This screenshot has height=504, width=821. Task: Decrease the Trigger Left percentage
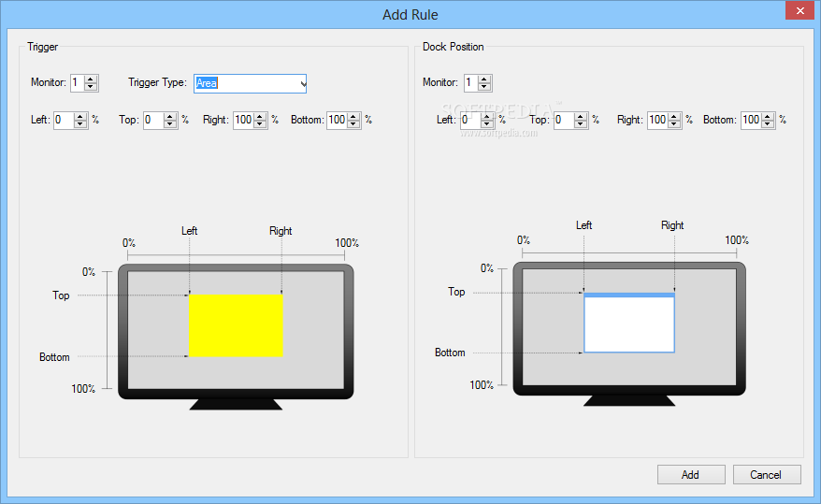pos(80,124)
